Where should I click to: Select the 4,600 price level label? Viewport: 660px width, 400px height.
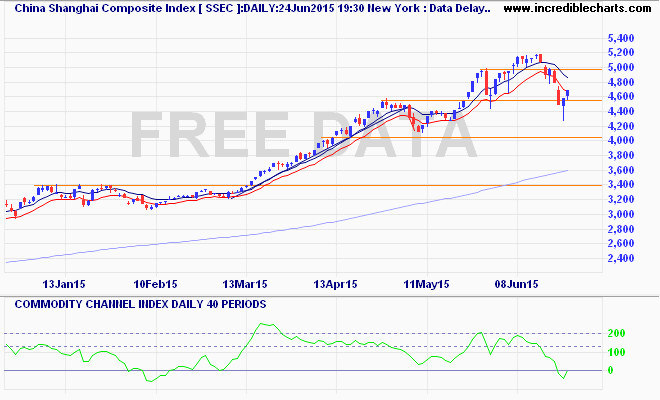click(x=619, y=96)
